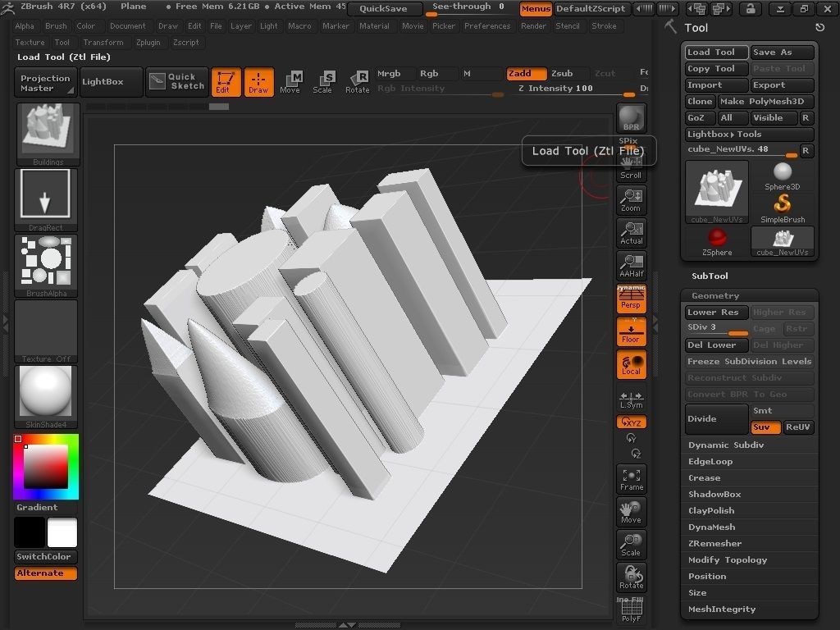
Task: Open the SkinShade4 material selector
Action: [46, 397]
